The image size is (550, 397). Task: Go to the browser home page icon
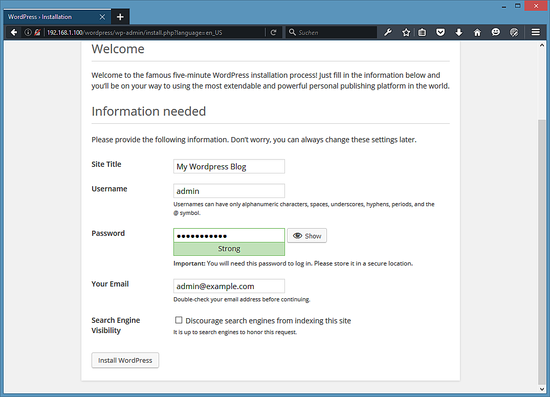click(477, 33)
